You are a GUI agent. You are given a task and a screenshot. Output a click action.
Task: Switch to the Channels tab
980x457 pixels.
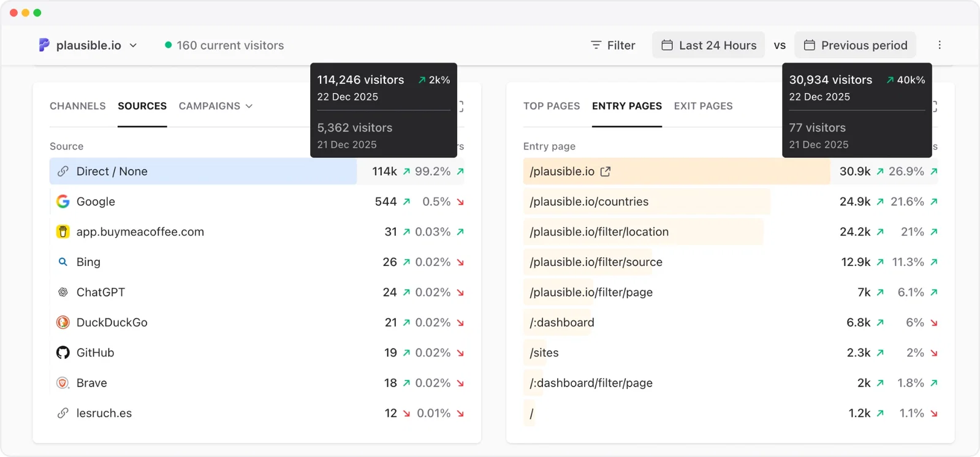(78, 106)
